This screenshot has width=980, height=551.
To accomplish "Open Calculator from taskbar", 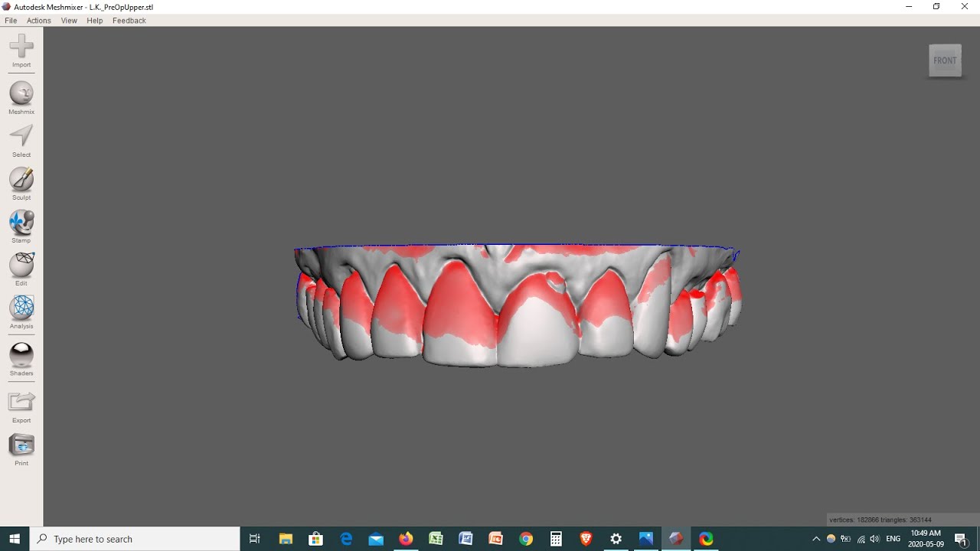I will 556,539.
